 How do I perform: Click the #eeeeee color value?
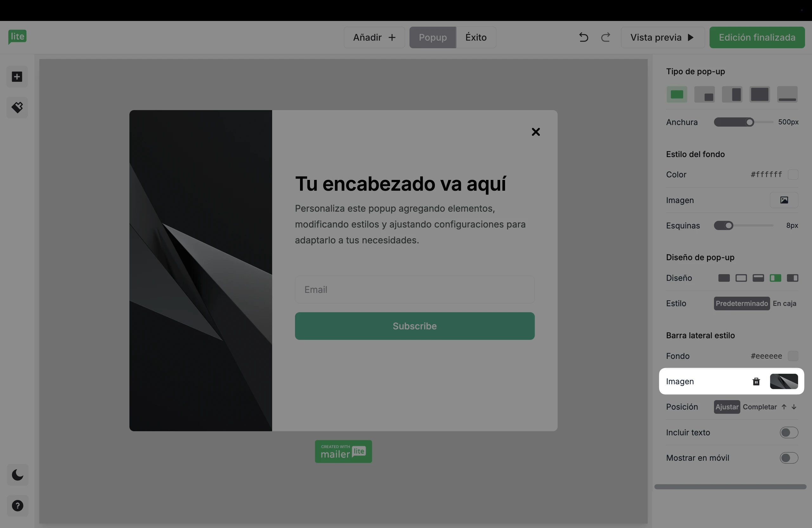(x=766, y=356)
